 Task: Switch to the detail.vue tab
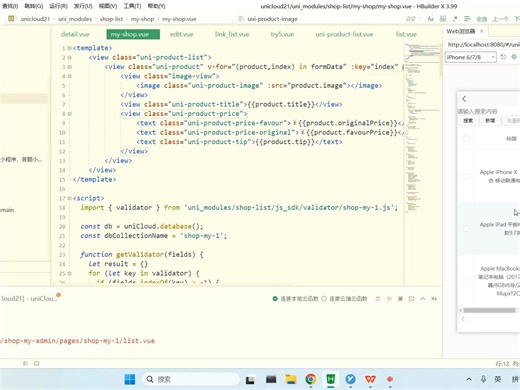[x=75, y=34]
